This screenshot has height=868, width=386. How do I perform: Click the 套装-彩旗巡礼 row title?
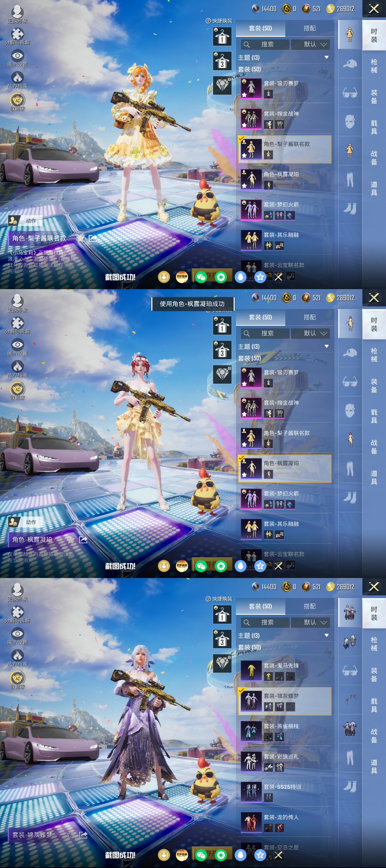point(281,757)
